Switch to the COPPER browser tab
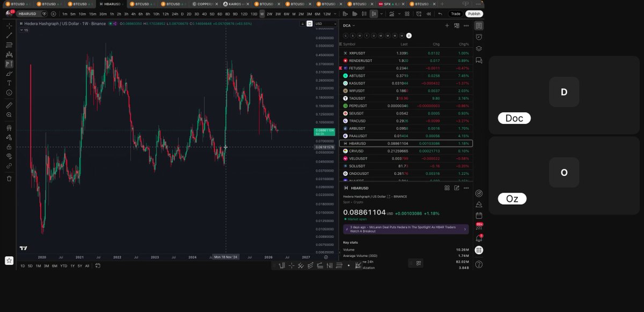 click(x=205, y=4)
